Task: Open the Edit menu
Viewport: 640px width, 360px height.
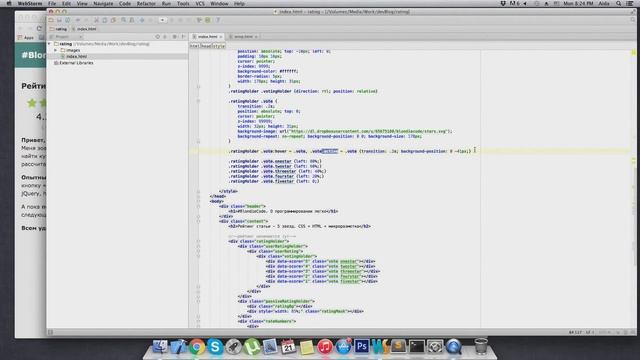Action: [x=66, y=3]
